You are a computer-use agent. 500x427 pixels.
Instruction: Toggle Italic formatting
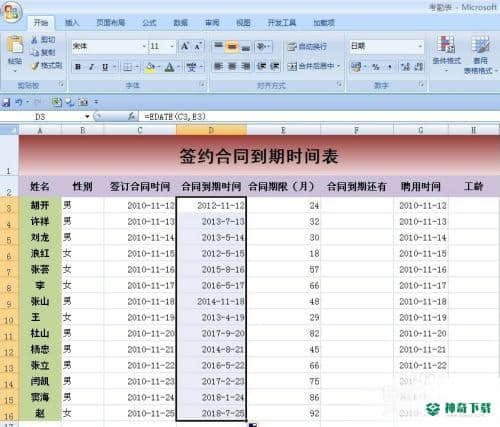91,67
